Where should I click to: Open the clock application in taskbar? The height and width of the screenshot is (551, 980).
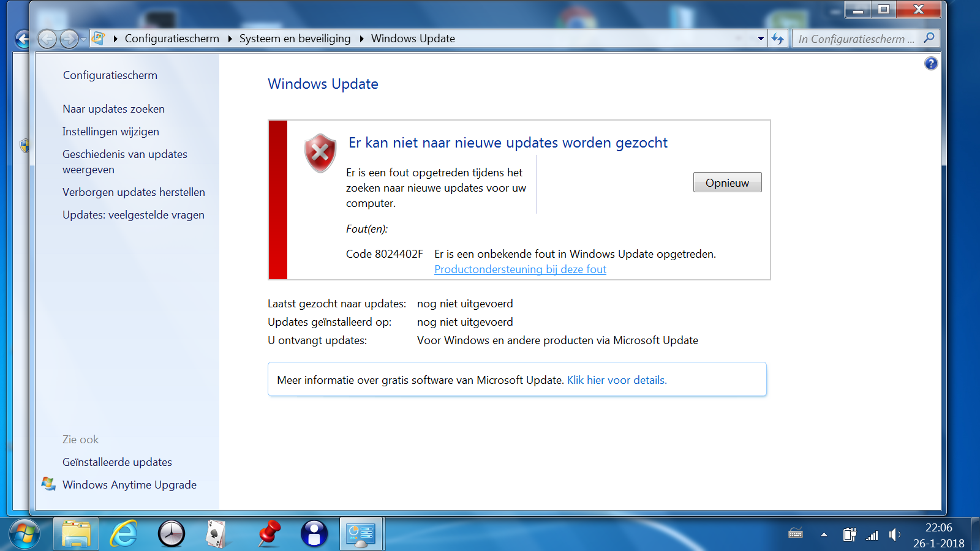171,534
